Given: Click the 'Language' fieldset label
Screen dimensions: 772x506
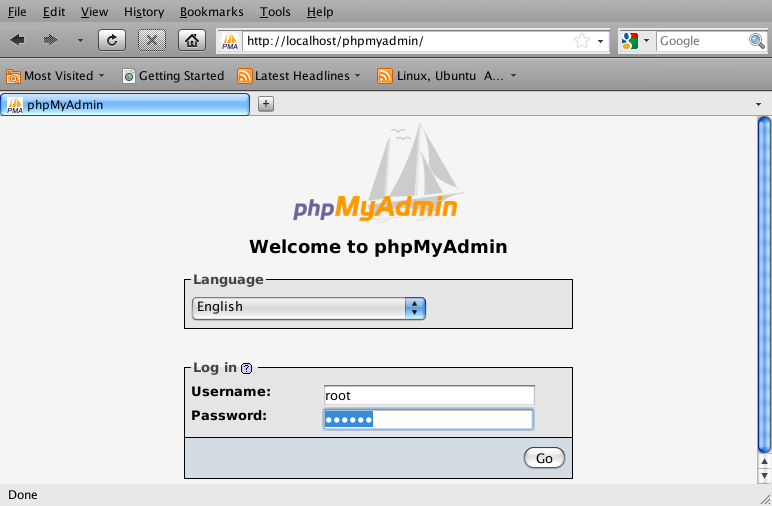Looking at the screenshot, I should pos(228,280).
